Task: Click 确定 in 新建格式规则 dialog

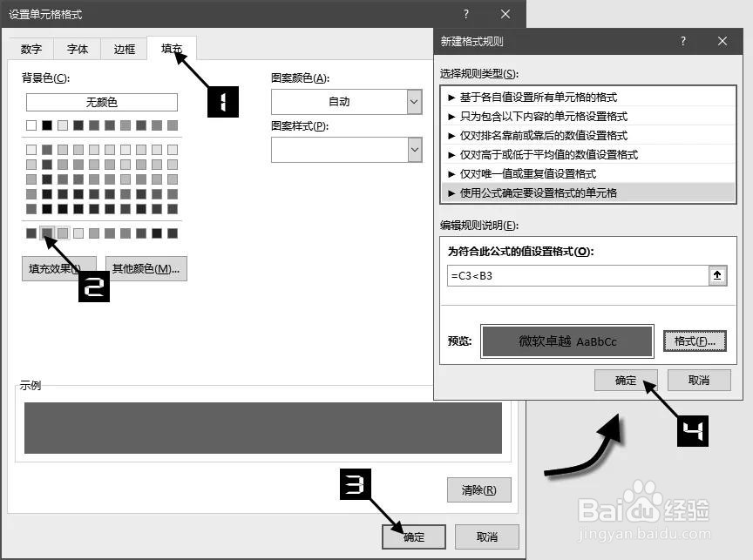Action: point(626,380)
